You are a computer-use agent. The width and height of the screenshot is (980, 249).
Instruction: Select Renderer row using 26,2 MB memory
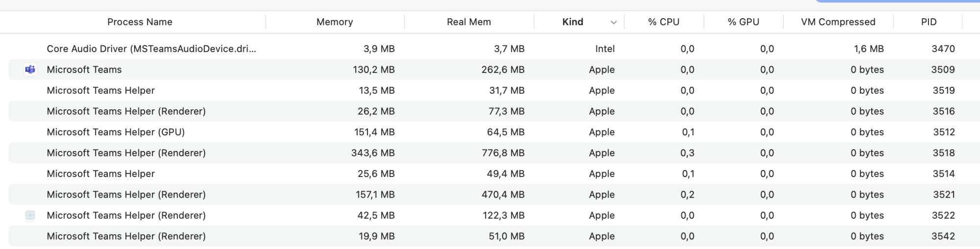pyautogui.click(x=126, y=111)
